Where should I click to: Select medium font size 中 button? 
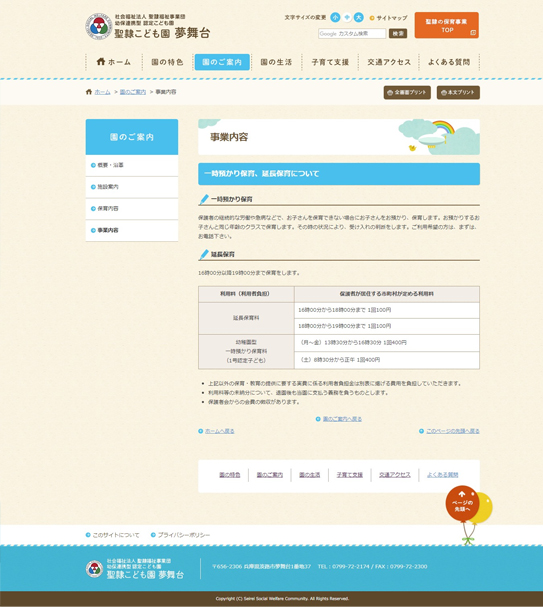coord(347,17)
